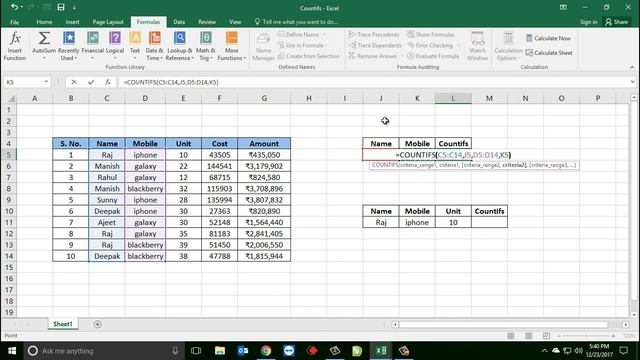Screen dimensions: 640x360
Task: Toggle Show Formulas
Action: 431,35
